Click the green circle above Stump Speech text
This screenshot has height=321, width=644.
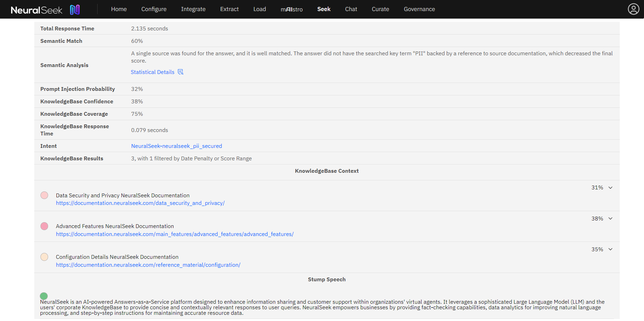pyautogui.click(x=44, y=296)
